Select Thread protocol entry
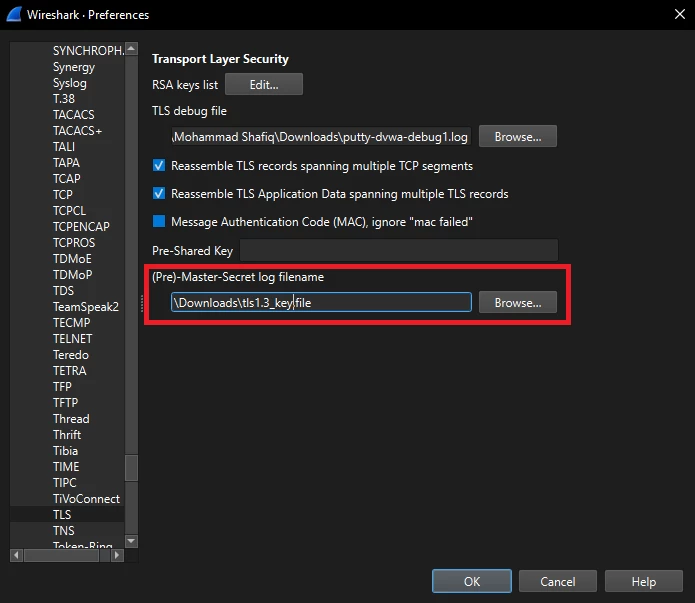This screenshot has height=603, width=695. coord(71,419)
